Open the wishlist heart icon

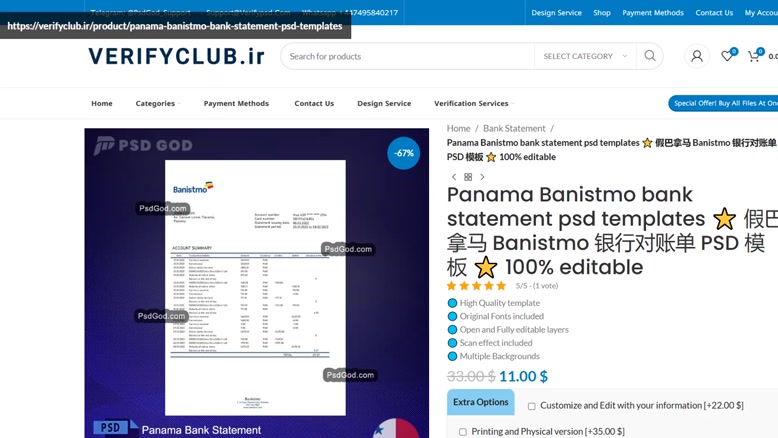click(727, 56)
